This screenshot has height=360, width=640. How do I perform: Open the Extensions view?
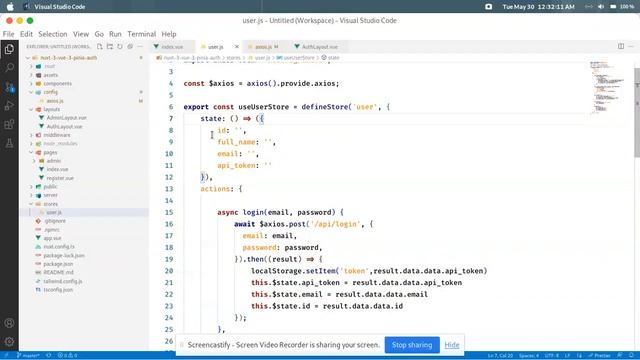9,124
